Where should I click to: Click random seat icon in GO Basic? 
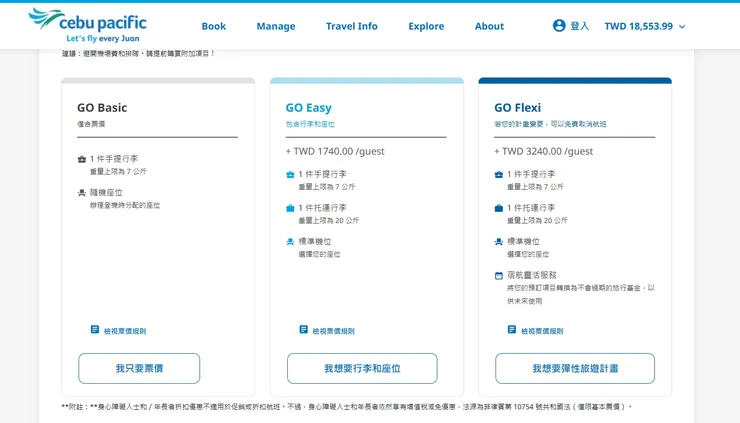click(x=82, y=193)
